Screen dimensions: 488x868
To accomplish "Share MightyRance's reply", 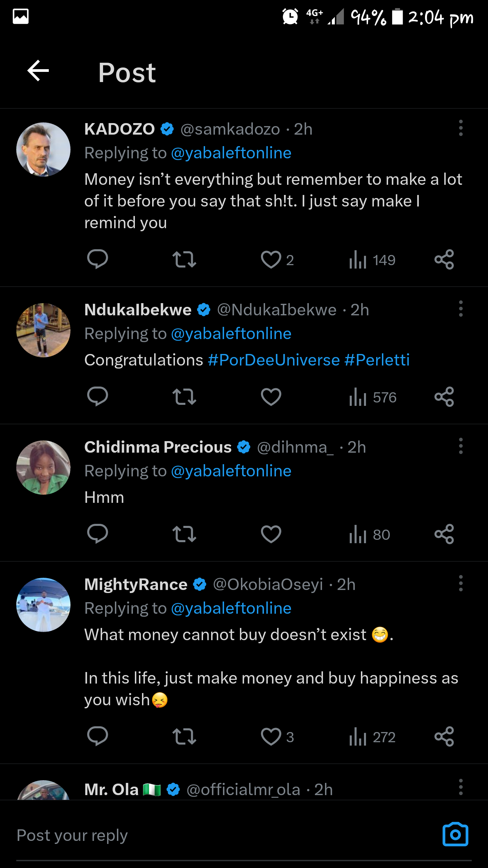I will tap(444, 736).
